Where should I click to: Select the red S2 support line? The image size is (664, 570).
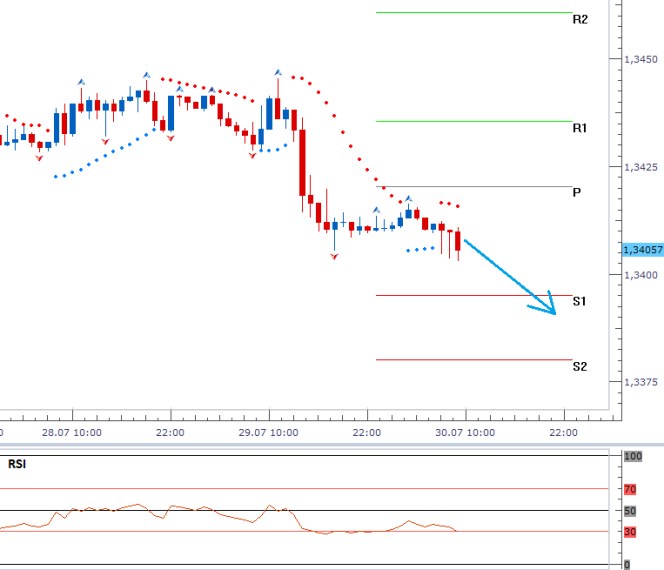[474, 360]
